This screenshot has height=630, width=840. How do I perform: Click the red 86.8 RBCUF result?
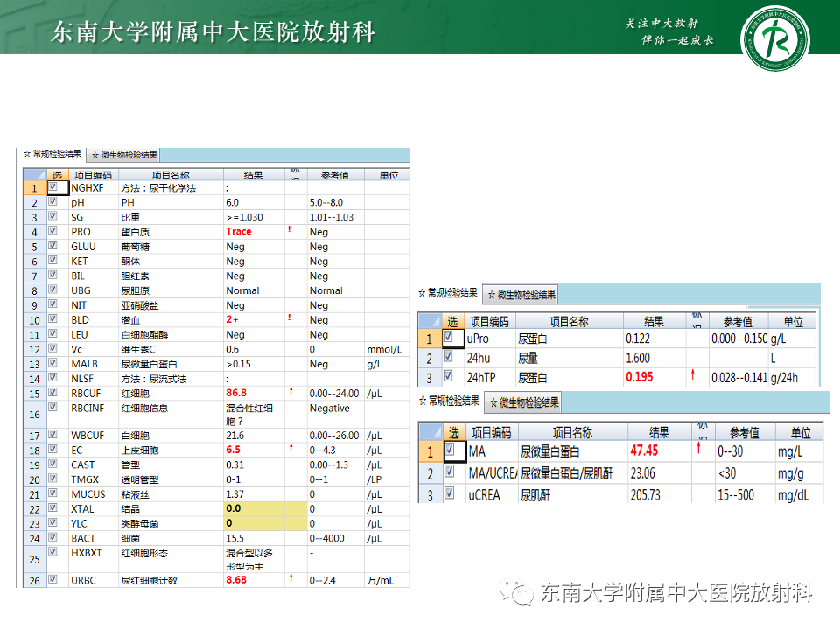tap(236, 393)
